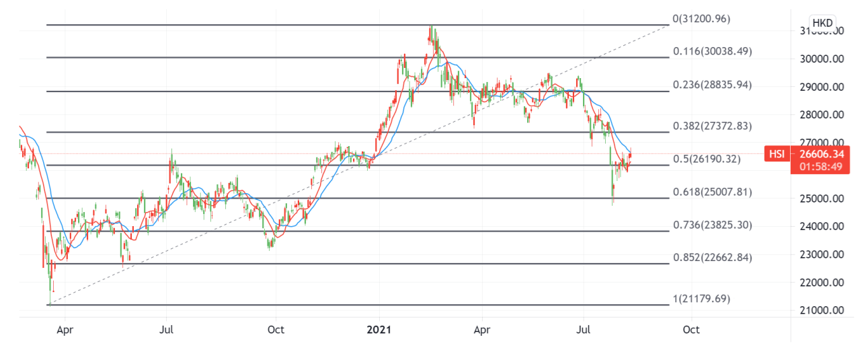Viewport: 868px width, 360px height.
Task: Click the 0.116(30038.49) level label
Action: pos(713,51)
